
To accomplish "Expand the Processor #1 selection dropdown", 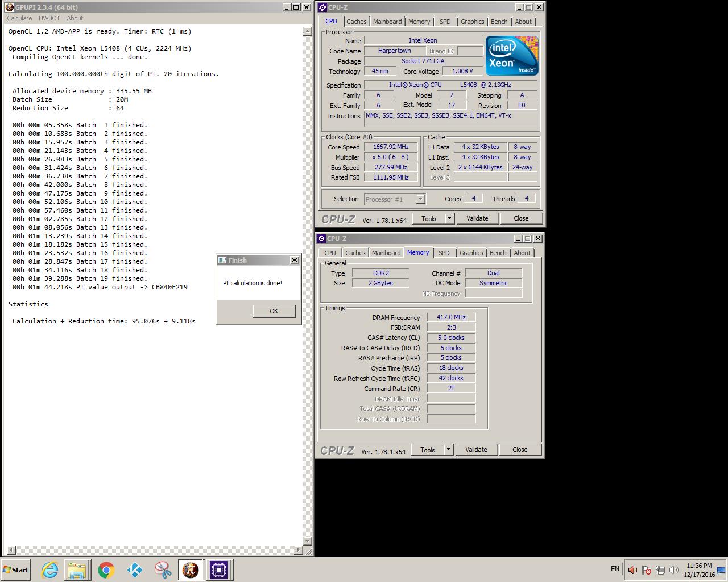I will pyautogui.click(x=420, y=199).
